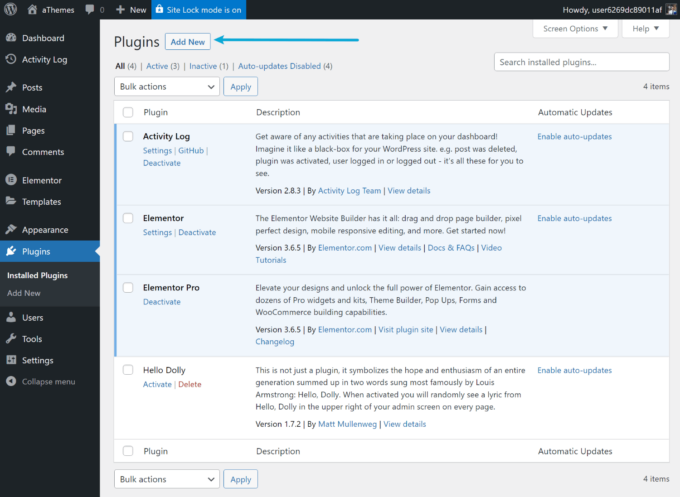The image size is (680, 497).
Task: Check the Hello Dolly plugin checkbox
Action: click(x=128, y=370)
